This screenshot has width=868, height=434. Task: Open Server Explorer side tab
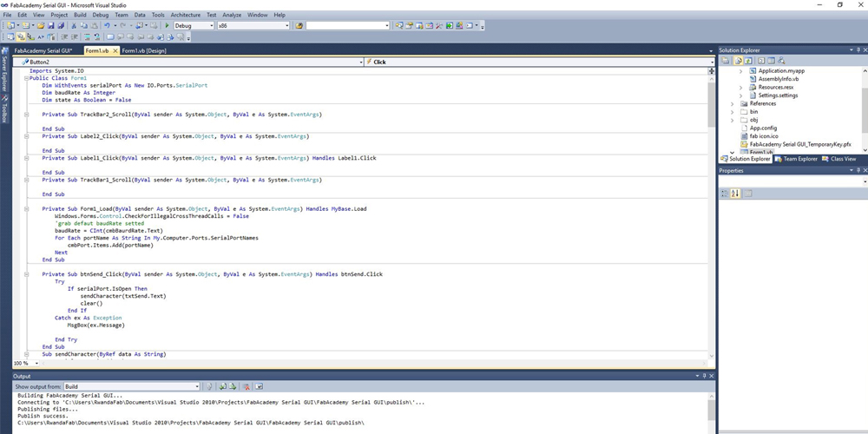point(4,69)
